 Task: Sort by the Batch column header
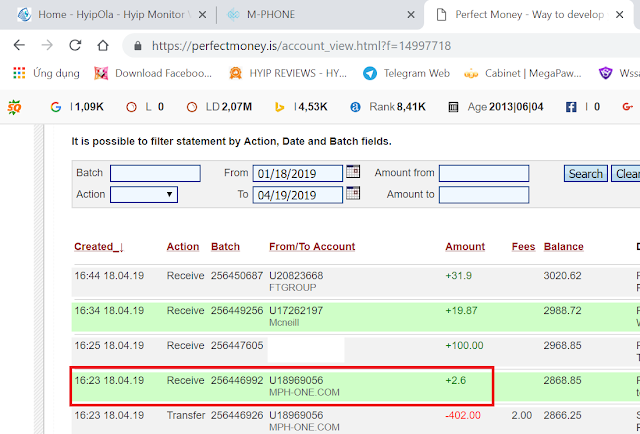point(225,247)
